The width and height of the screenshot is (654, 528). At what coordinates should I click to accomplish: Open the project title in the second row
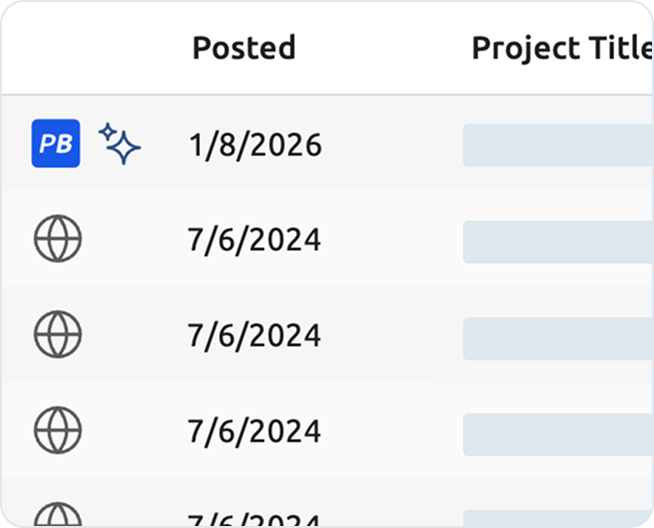click(557, 241)
